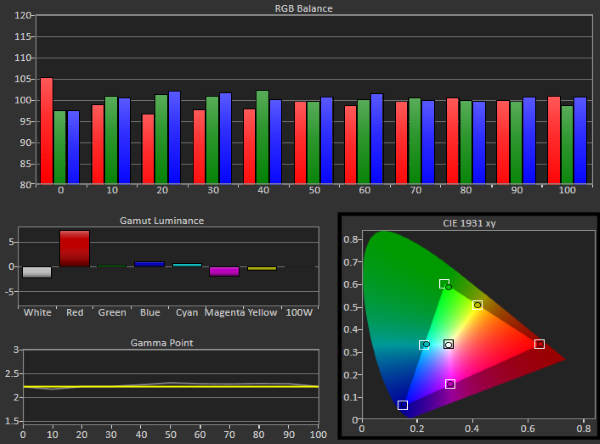Select the blue bar at 20 in RGB Balance

coord(174,137)
